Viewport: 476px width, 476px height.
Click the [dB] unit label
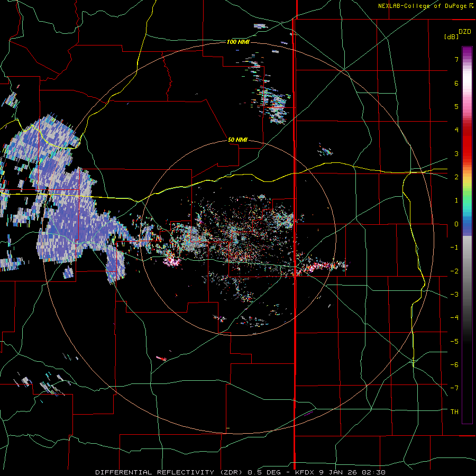pyautogui.click(x=451, y=36)
